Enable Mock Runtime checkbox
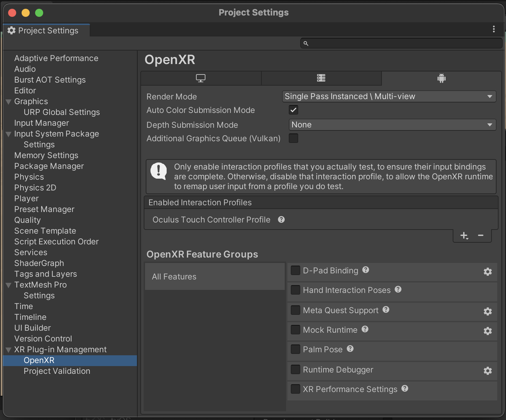The height and width of the screenshot is (420, 506). 296,330
